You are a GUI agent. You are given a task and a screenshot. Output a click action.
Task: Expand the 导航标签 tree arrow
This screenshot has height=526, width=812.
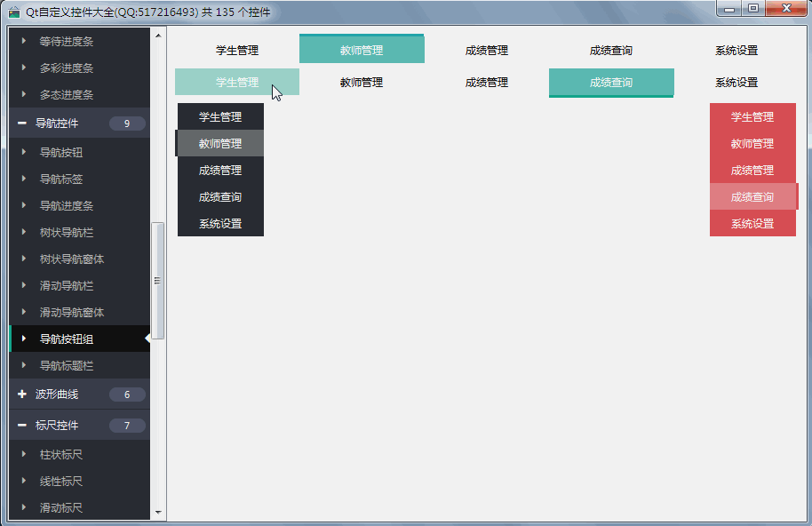[24, 179]
